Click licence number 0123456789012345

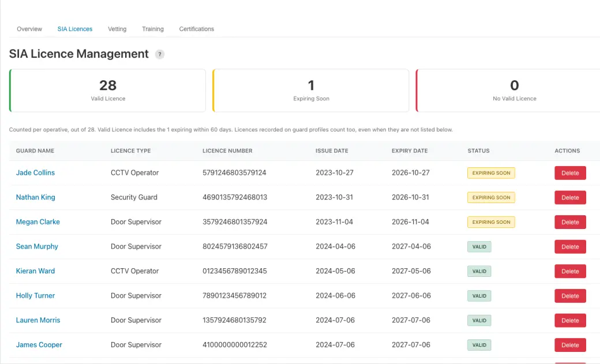pos(235,271)
